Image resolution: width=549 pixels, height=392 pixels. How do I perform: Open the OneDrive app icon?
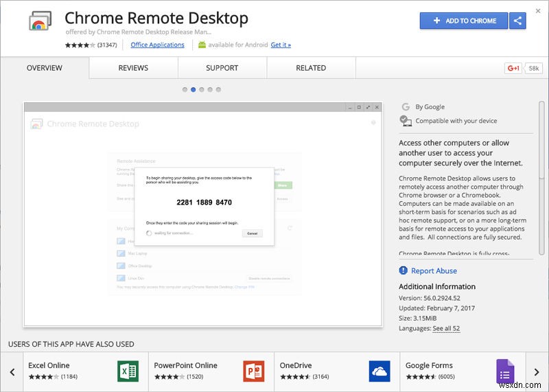[x=379, y=371]
